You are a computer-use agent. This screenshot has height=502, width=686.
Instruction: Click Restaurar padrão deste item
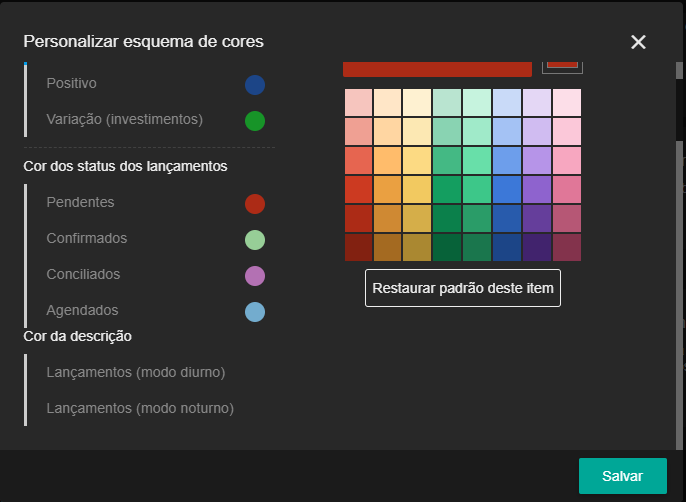click(x=462, y=288)
